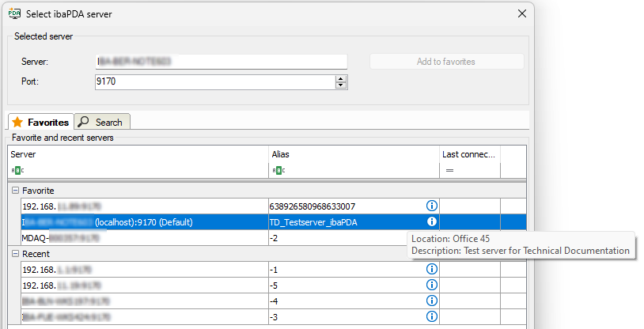
Task: Click info icon for alias -4 row
Action: (432, 301)
